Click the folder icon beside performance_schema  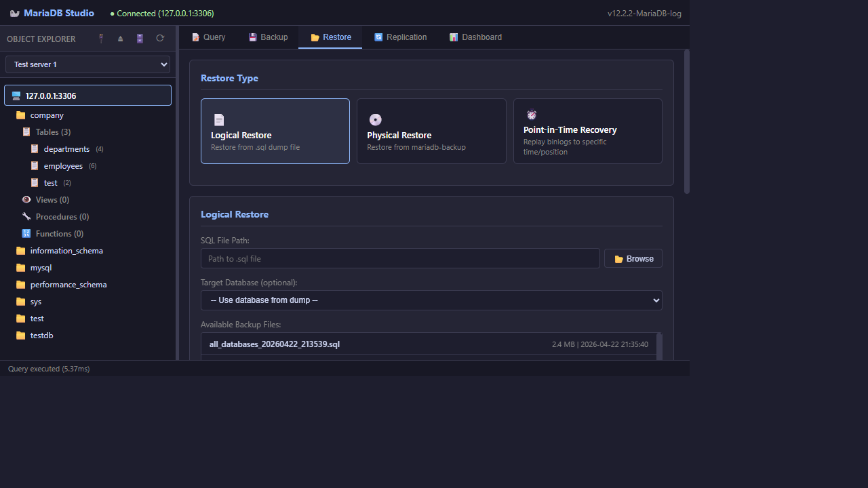(20, 285)
